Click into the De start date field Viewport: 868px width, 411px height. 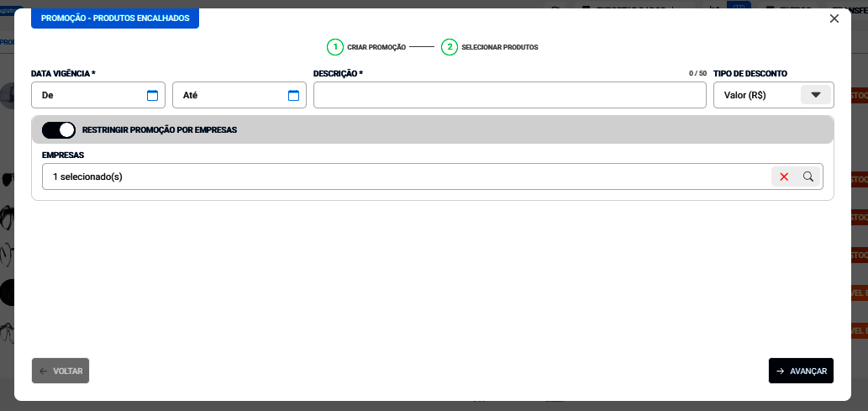coord(88,95)
